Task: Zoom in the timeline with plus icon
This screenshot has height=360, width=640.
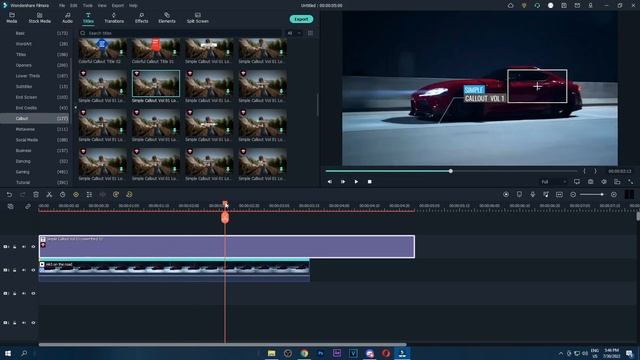Action: [x=613, y=195]
